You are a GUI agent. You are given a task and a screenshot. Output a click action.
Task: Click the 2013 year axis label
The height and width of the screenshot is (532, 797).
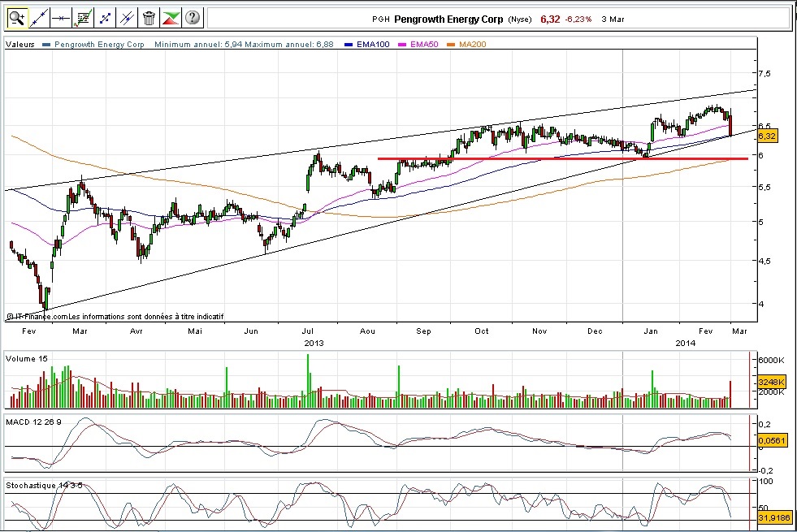[x=314, y=344]
